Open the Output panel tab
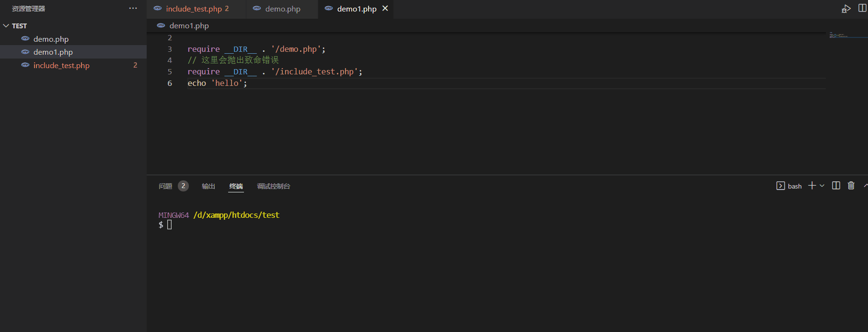 click(208, 186)
